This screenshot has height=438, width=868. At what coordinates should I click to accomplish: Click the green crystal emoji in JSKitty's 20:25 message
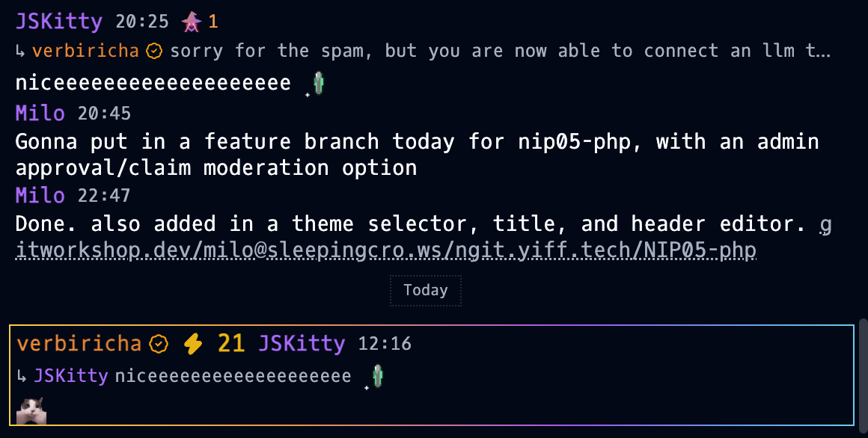pyautogui.click(x=318, y=83)
